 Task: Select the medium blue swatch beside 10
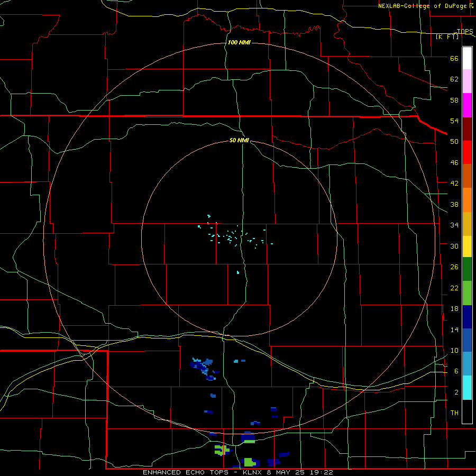467,340
